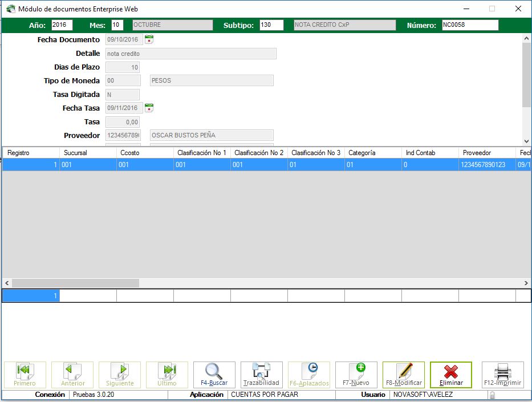Select Proveedor cell 1234567890123 in grid
Screen dimensions: 532x402
487,165
